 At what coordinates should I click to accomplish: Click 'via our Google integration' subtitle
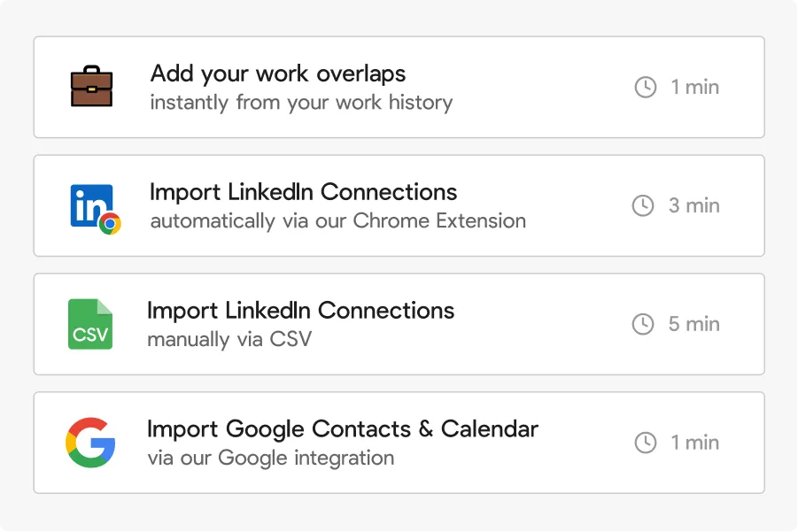(x=271, y=459)
